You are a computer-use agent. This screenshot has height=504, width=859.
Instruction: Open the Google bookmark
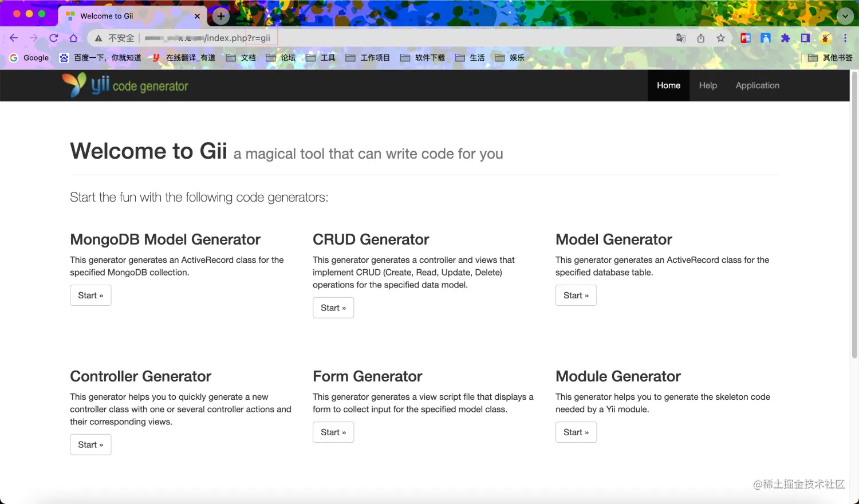click(29, 58)
